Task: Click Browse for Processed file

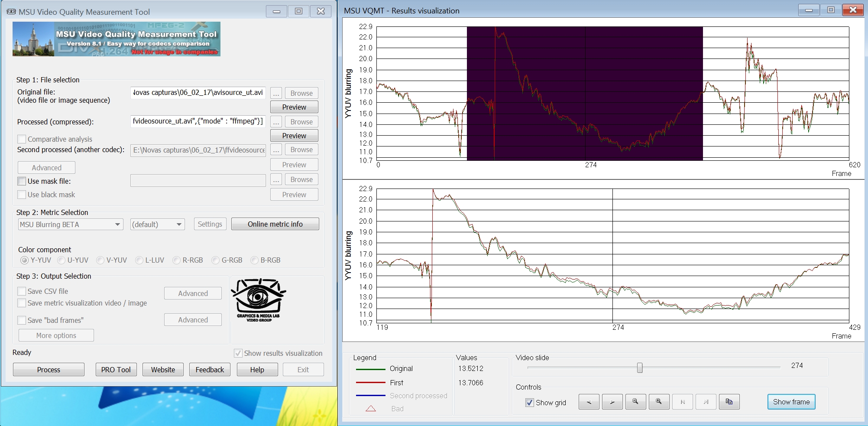Action: (x=301, y=122)
